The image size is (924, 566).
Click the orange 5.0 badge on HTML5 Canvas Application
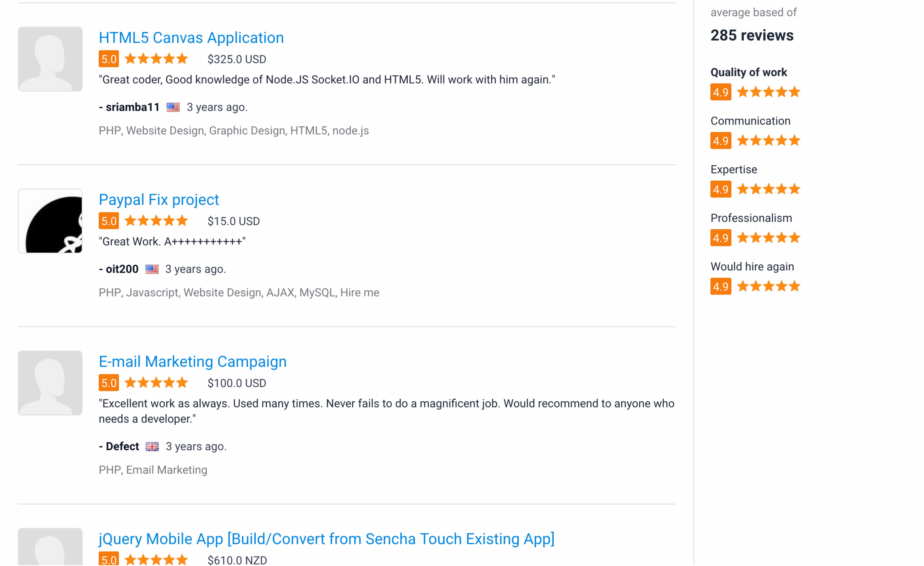[x=108, y=59]
